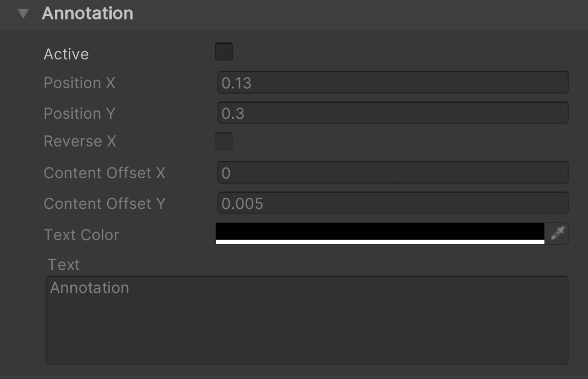588x379 pixels.
Task: Click the Reverse X property label
Action: click(x=80, y=141)
